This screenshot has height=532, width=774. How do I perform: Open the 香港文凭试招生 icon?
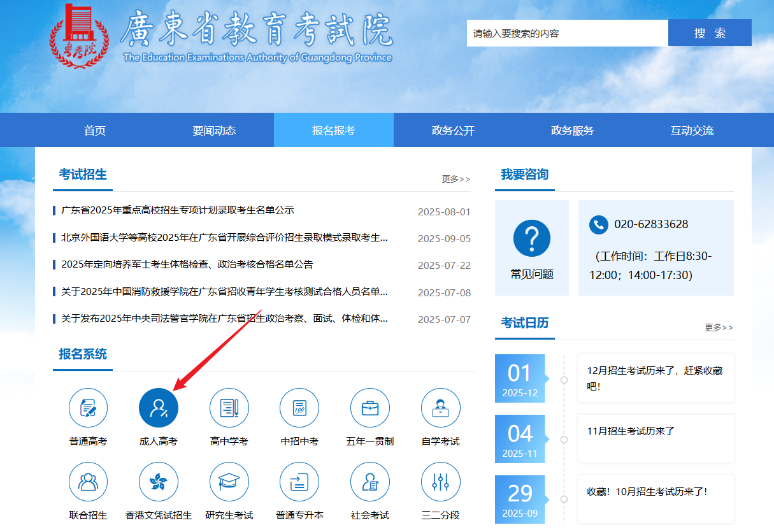click(x=158, y=482)
